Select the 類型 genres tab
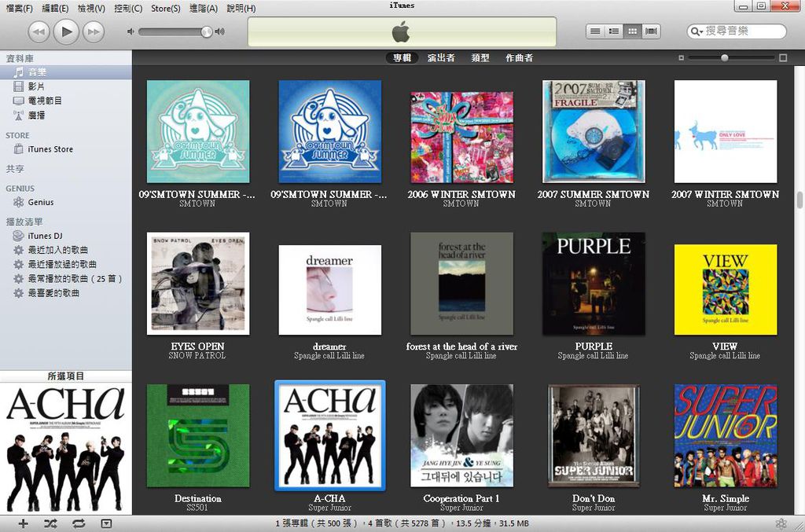The height and width of the screenshot is (532, 805). (x=480, y=58)
